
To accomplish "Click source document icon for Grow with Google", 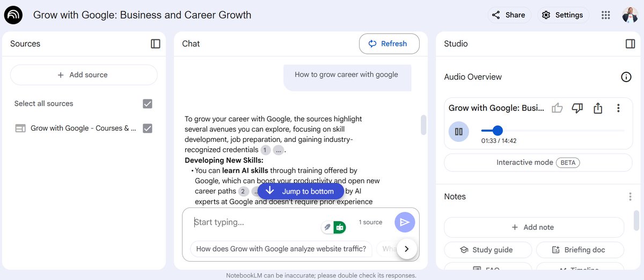I will (x=20, y=128).
